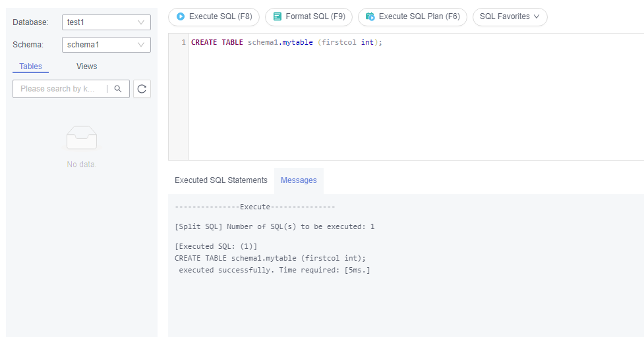Click the Database dropdown chevron arrow
Screen dimensions: 644x337
coord(141,22)
